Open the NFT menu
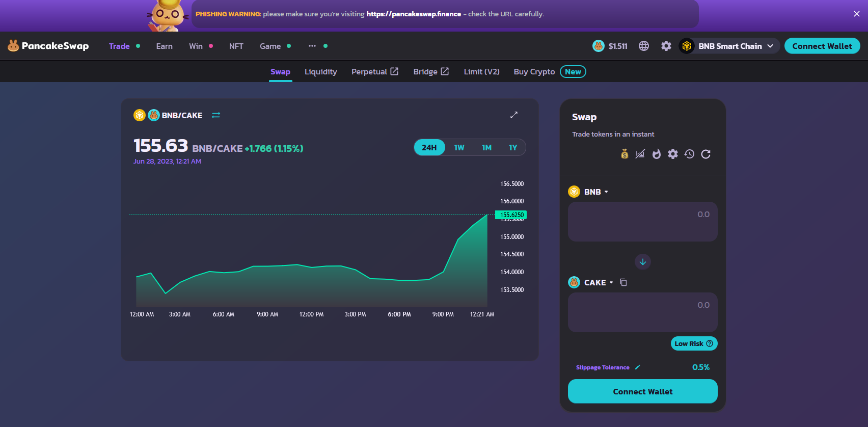The image size is (868, 427). [x=236, y=46]
